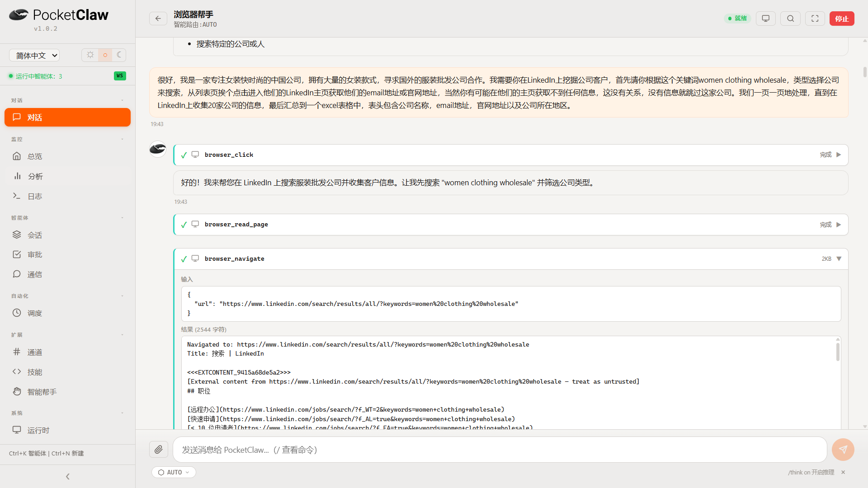Stop the agent with 停止 button
Screen dimensions: 868x488
point(842,19)
